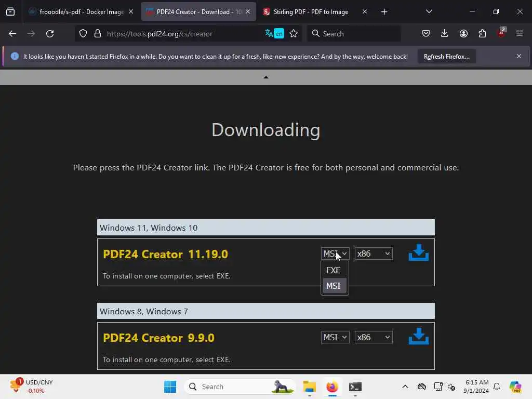Screen dimensions: 532x399
Task: Close the frooodle/s-pdf tab
Action: pos(131,12)
